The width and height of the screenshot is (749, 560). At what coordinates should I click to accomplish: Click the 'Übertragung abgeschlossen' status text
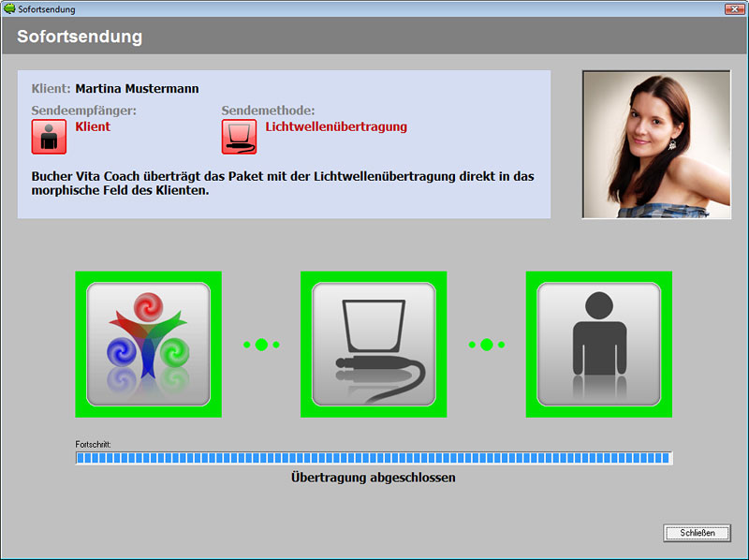tap(373, 478)
